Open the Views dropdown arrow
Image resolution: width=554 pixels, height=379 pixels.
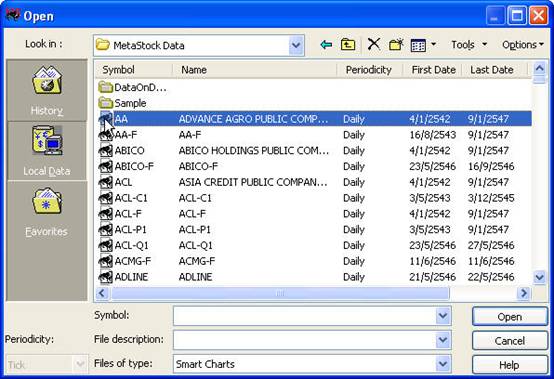click(434, 45)
